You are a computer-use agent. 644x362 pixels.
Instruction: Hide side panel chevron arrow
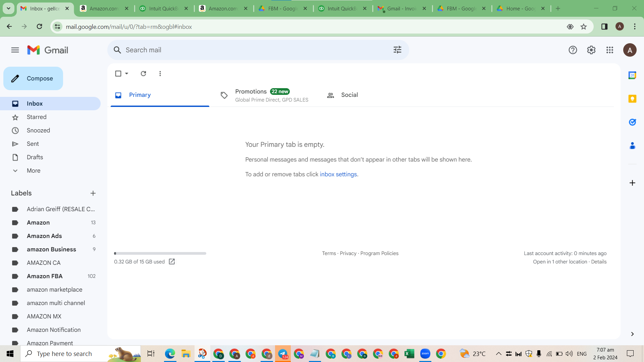pyautogui.click(x=632, y=334)
